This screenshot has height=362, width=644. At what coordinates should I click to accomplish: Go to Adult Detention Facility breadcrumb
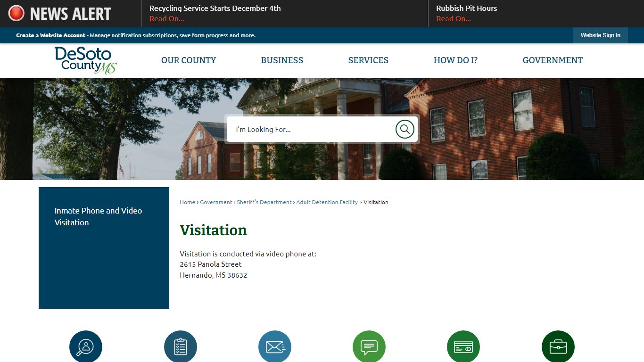coord(327,202)
